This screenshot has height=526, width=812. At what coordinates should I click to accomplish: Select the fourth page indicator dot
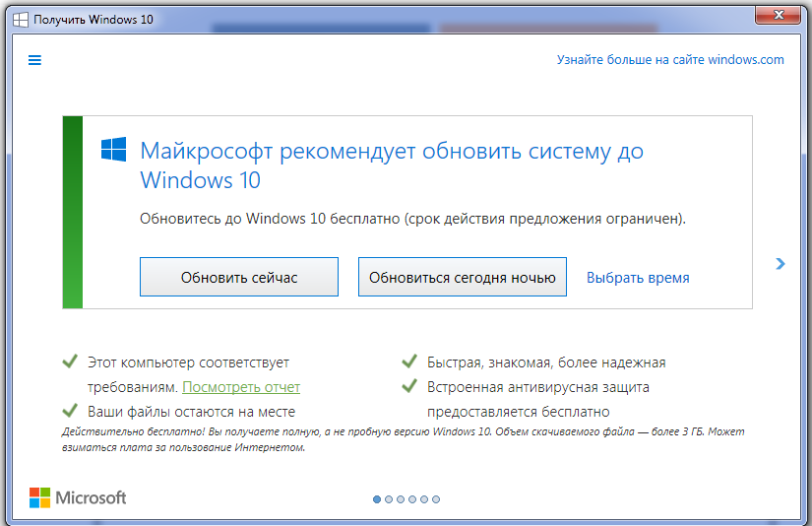(x=412, y=499)
